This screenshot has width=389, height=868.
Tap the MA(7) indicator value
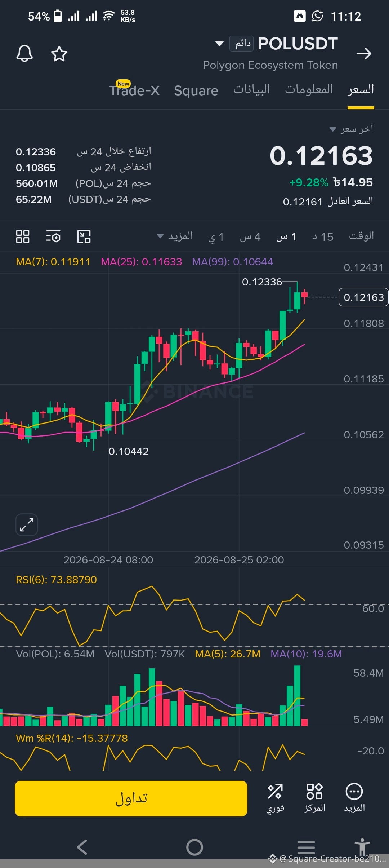tap(53, 262)
